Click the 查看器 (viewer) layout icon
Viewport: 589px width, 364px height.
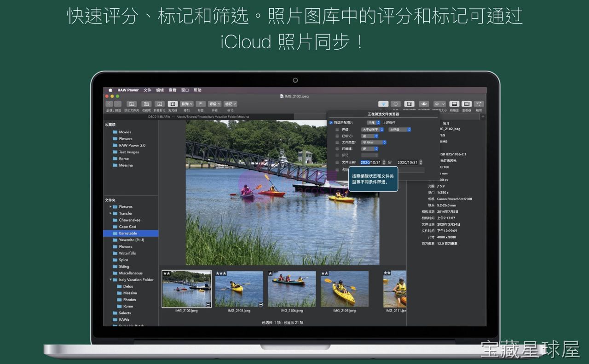pos(467,104)
